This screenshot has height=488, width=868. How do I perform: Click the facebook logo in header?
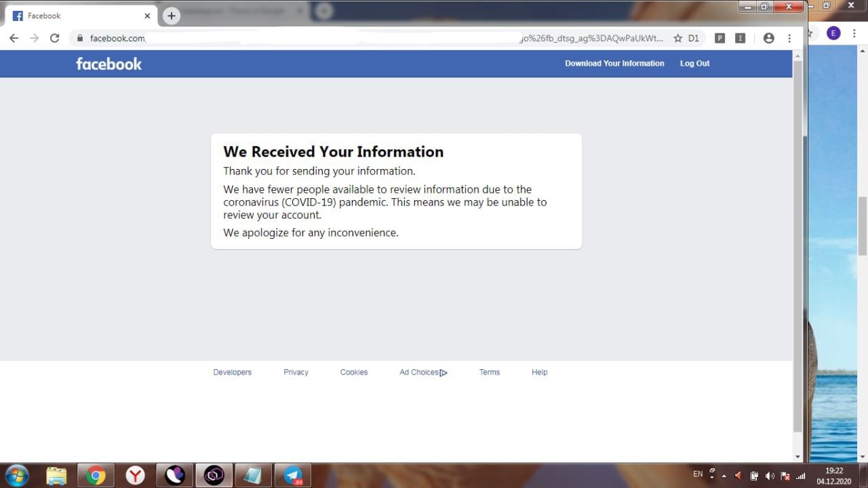coord(108,64)
